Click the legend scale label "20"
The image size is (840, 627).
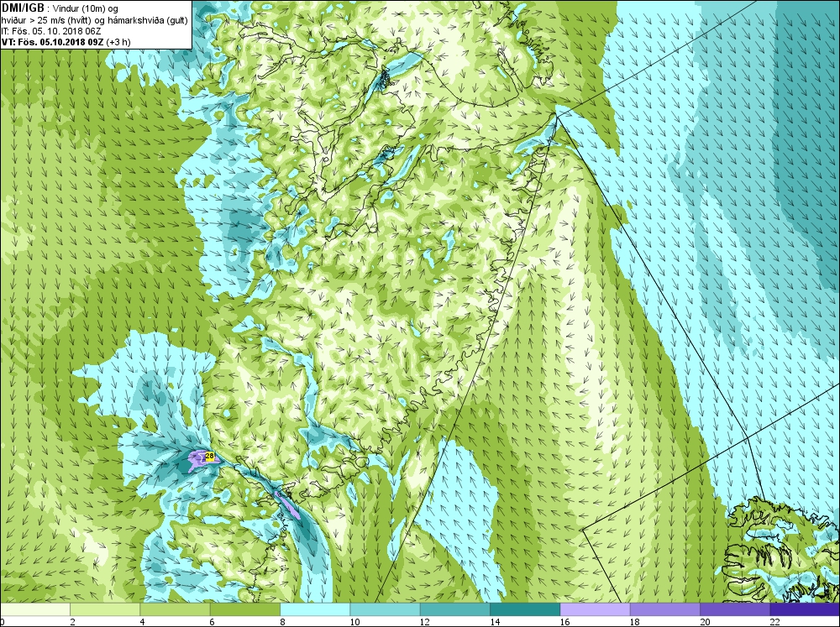(705, 622)
